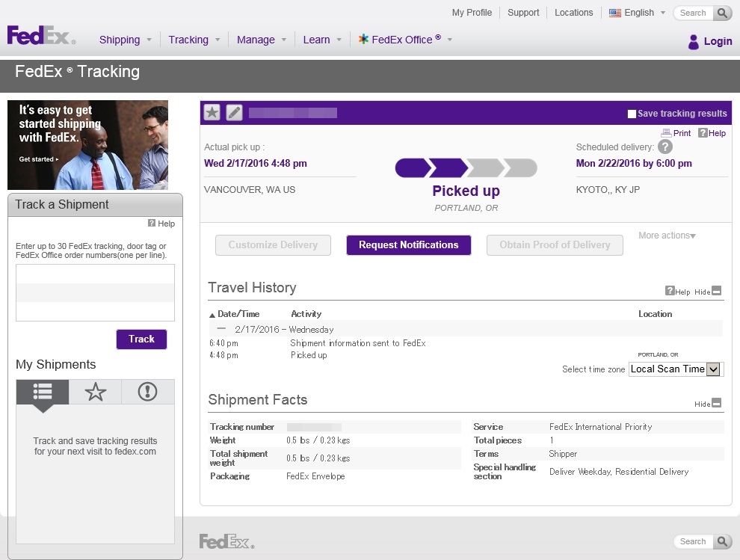Click Travel History Help question icon

click(x=670, y=291)
